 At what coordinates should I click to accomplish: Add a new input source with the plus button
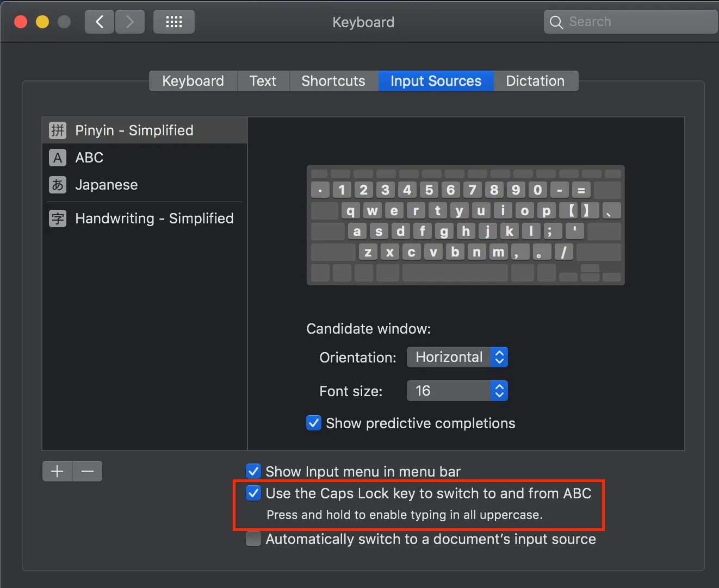[x=57, y=471]
